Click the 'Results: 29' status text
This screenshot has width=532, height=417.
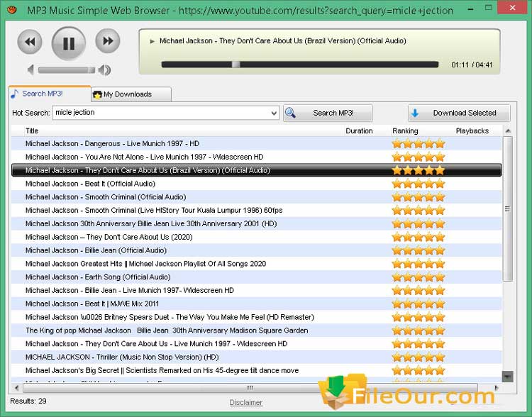(x=28, y=401)
